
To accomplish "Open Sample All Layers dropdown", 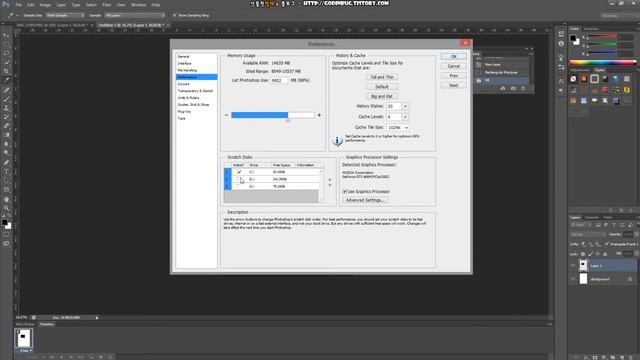I will [x=135, y=15].
